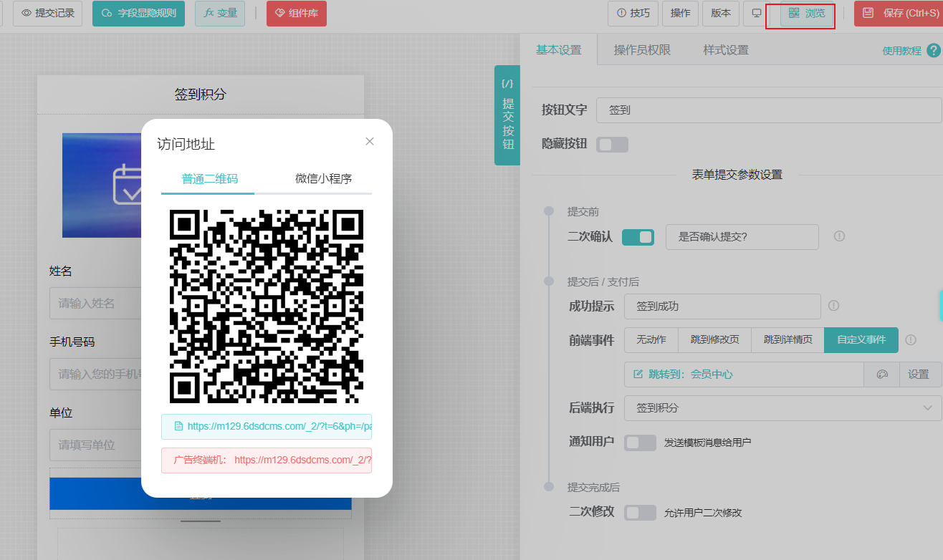Toggle 二次修改 allow re-edit switch
The height and width of the screenshot is (560, 943).
[640, 513]
